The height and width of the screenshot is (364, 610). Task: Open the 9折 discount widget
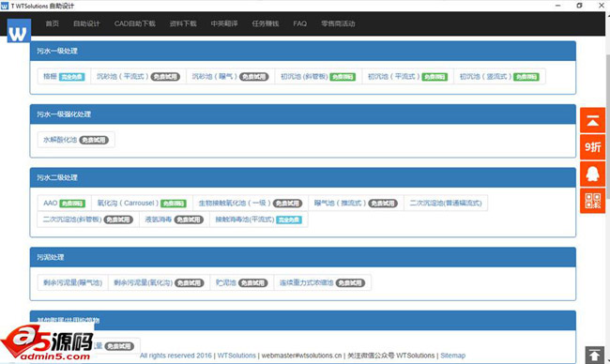[x=592, y=147]
